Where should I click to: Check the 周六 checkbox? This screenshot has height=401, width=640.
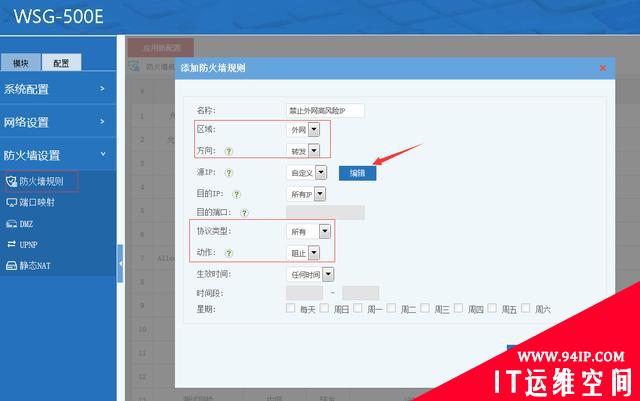coord(526,308)
